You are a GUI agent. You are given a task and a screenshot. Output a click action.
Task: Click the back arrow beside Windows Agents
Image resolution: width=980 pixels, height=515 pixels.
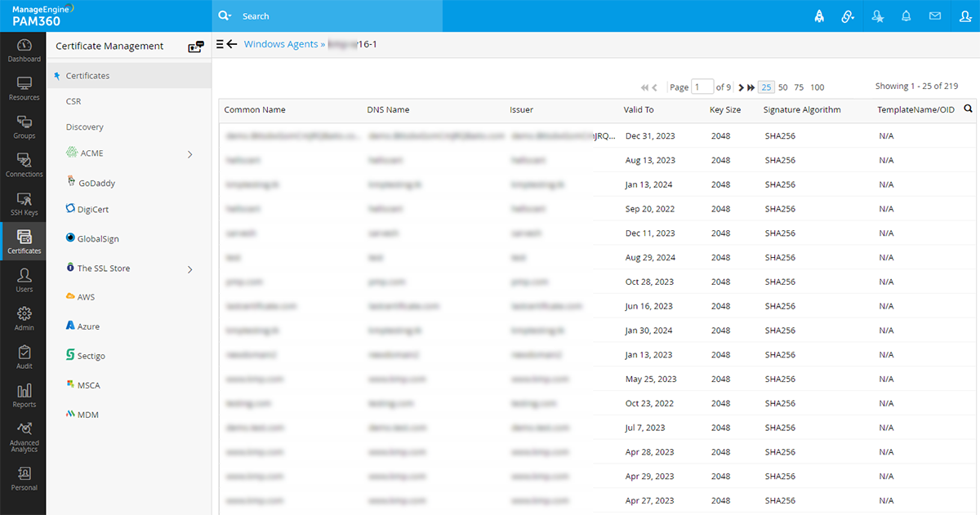pyautogui.click(x=232, y=44)
